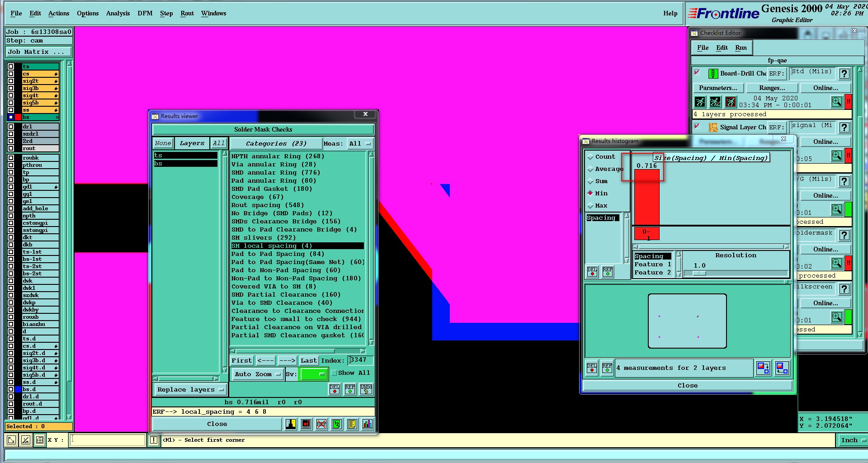This screenshot has height=463, width=868.
Task: Open magnifier results for Board-Drill Check
Action: 837,102
